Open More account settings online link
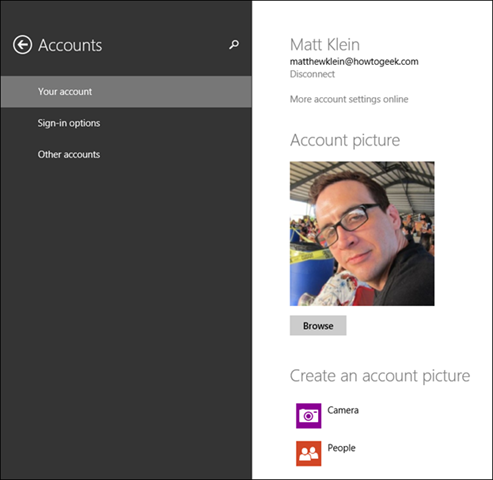Viewport: 493px width, 480px height. click(x=349, y=99)
